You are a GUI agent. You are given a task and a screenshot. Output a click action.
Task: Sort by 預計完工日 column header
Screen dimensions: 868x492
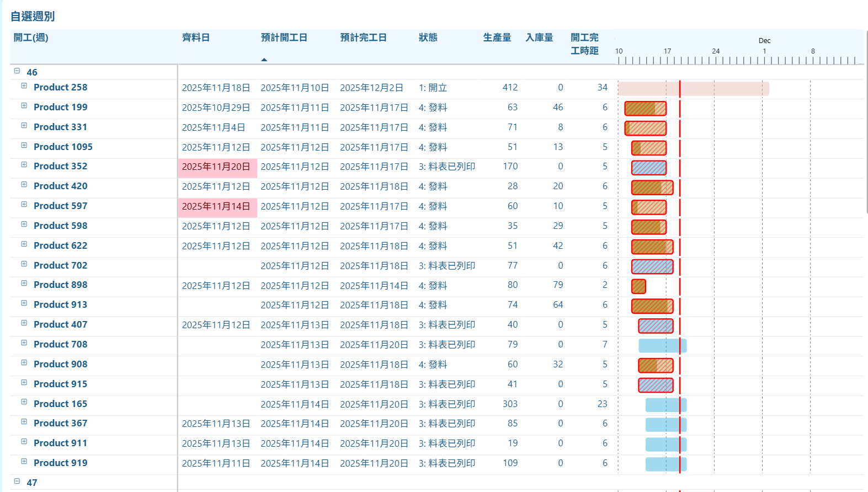pos(363,38)
